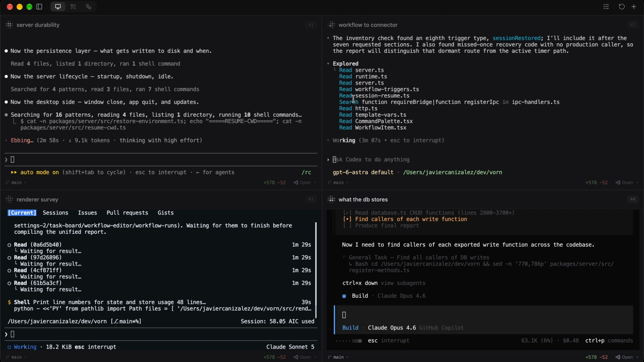
Task: Add a new pane with the plus icon
Action: coord(633,6)
